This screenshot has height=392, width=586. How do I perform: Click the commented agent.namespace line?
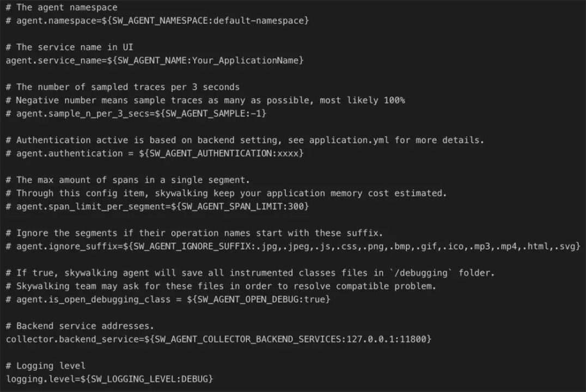pyautogui.click(x=157, y=21)
